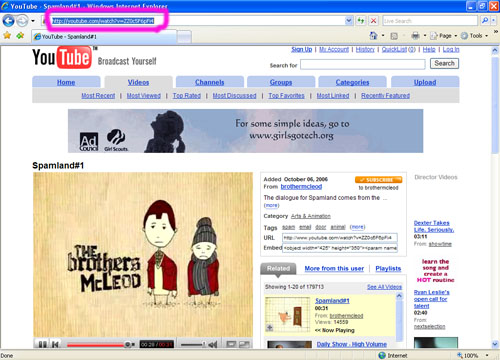
Task: Click the Recently Featured link
Action: [385, 96]
